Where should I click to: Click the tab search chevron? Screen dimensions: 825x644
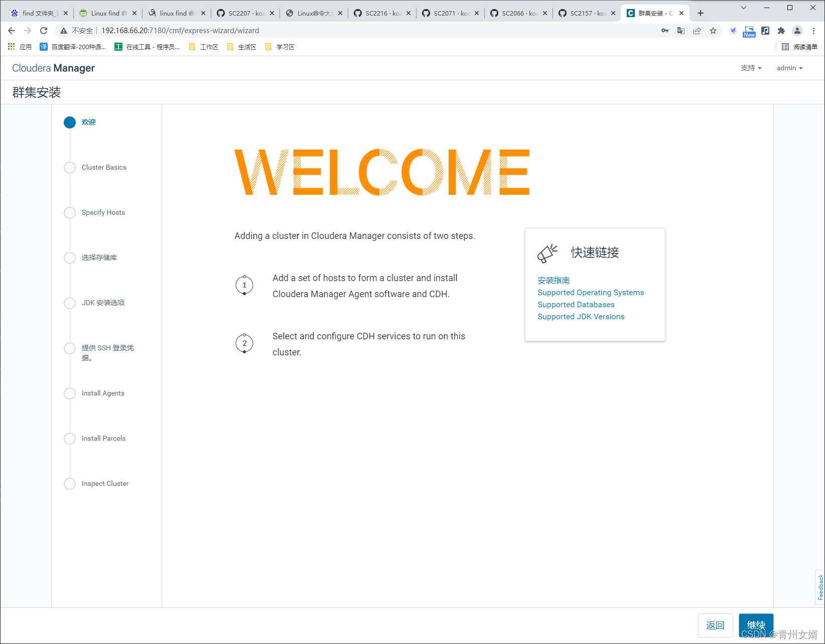click(x=744, y=8)
